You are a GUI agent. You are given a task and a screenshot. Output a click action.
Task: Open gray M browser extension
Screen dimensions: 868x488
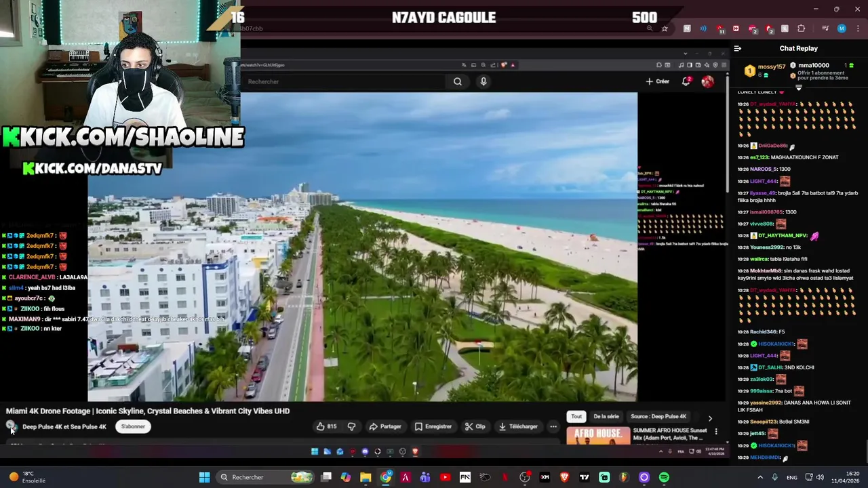[687, 28]
